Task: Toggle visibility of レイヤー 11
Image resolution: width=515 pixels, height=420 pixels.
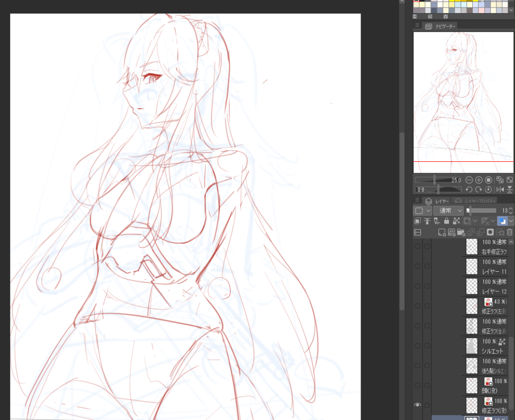Action: 417,266
